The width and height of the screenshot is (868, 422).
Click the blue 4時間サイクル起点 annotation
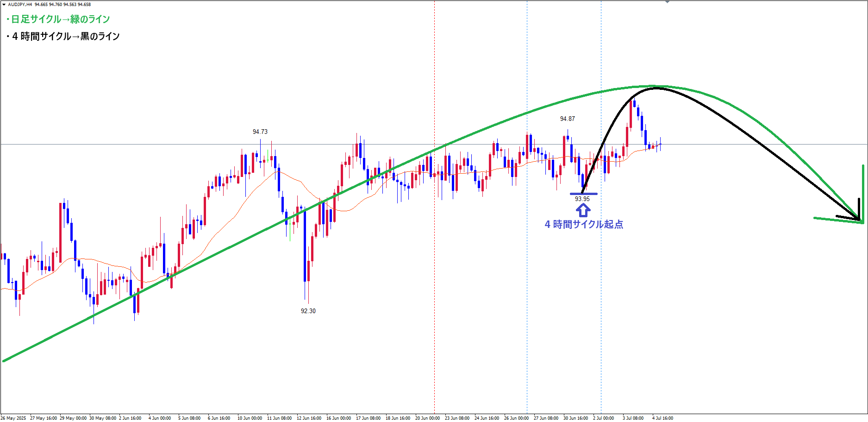[584, 224]
